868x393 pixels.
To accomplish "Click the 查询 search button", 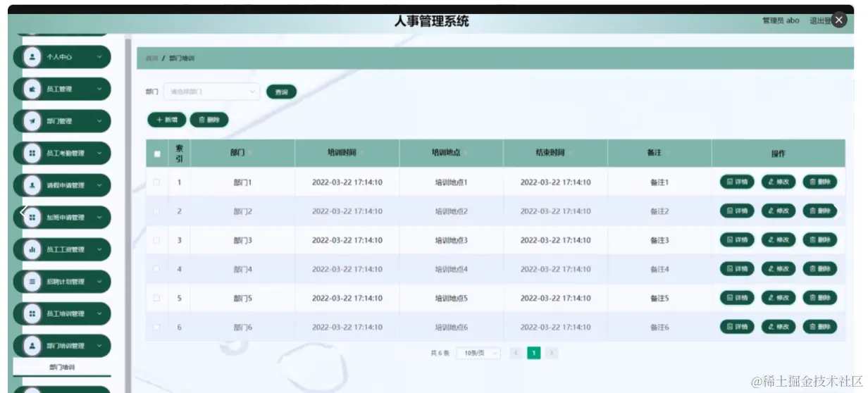I will [281, 92].
